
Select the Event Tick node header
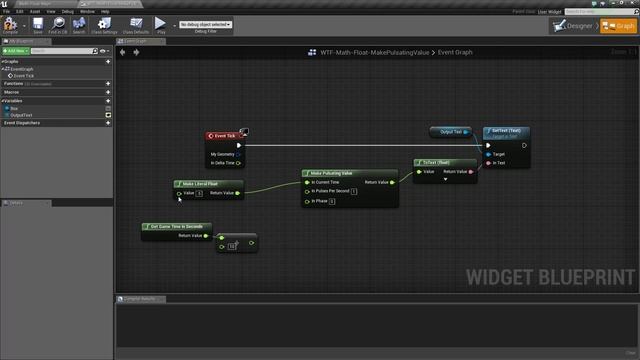pyautogui.click(x=224, y=136)
